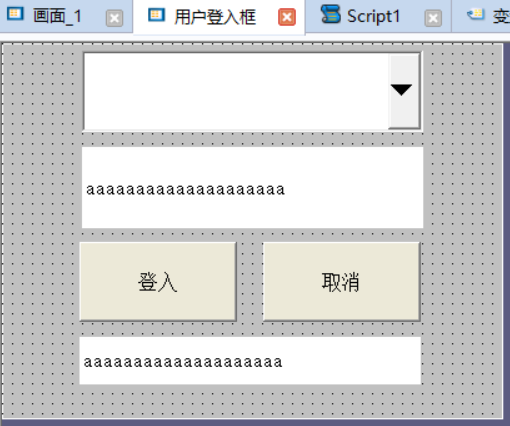Select the upper aaaa text field
Screen dimensions: 510x426
(x=253, y=187)
